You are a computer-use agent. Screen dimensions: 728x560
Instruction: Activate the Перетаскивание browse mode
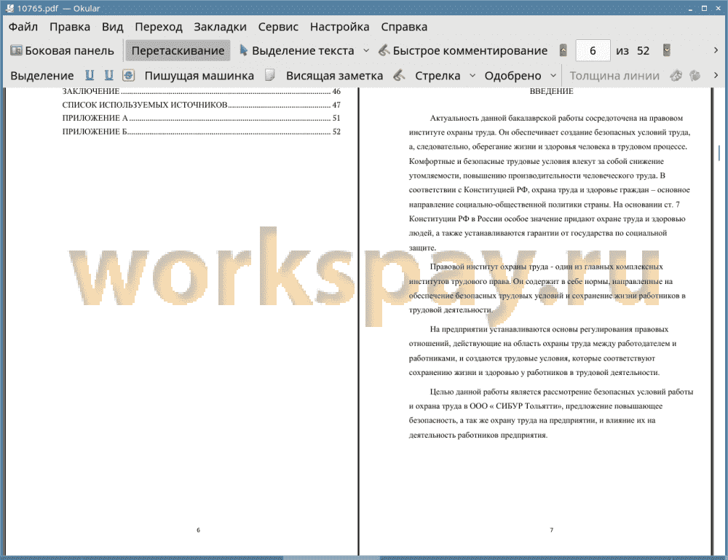point(178,51)
